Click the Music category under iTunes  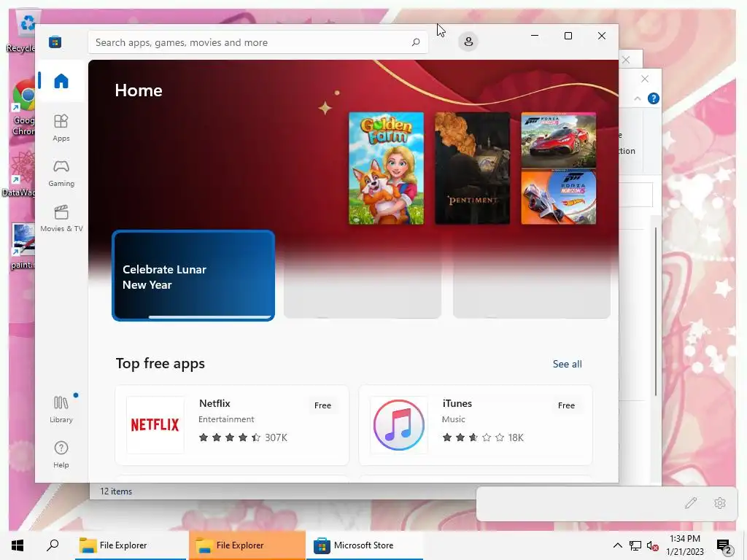(454, 419)
